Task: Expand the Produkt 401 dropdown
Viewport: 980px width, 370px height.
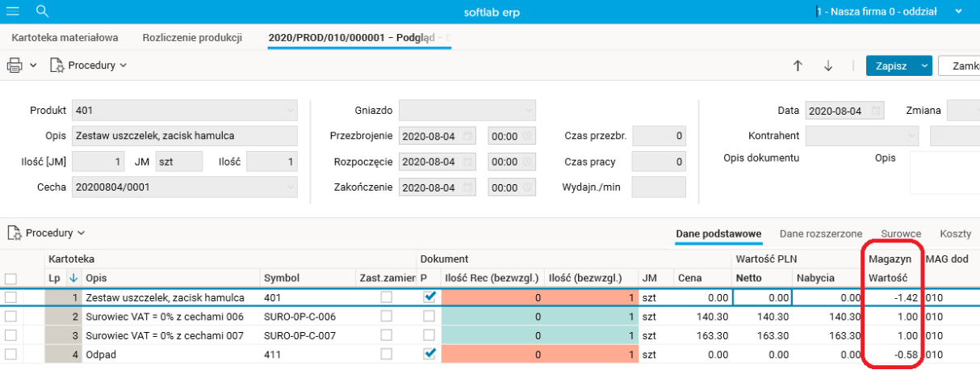Action: point(291,111)
